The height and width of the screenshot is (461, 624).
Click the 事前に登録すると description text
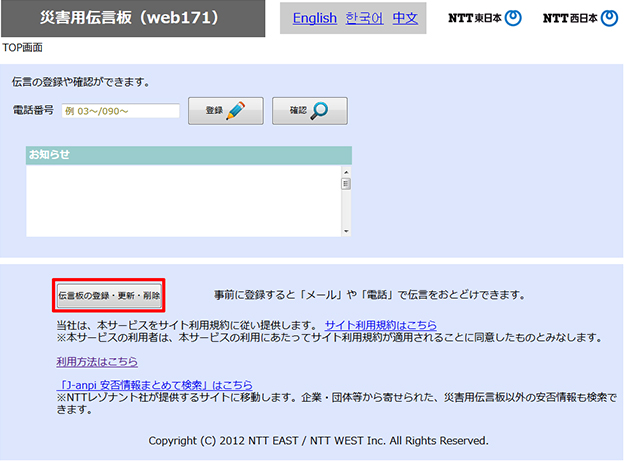[370, 295]
